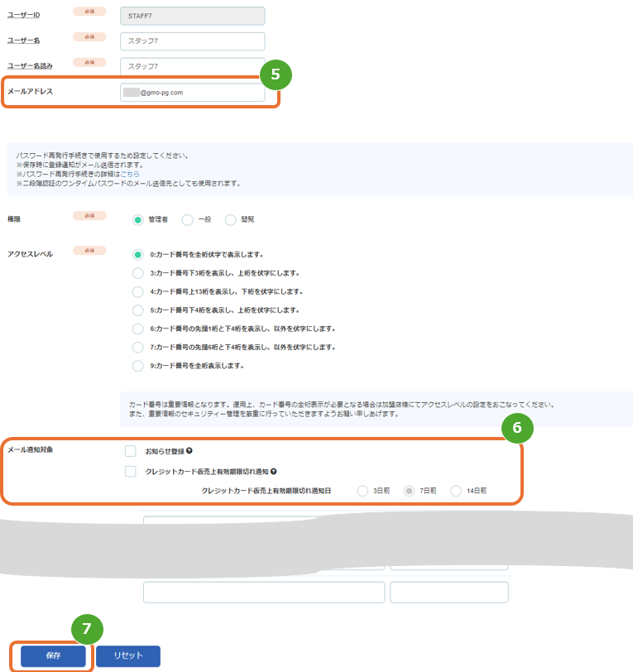The height and width of the screenshot is (672, 633).
Task: Click the 権限 label
Action: click(14, 219)
